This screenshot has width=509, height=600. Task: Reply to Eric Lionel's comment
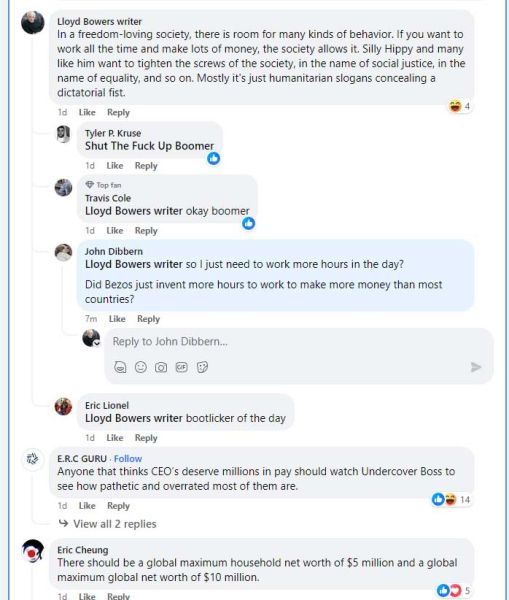pos(146,438)
